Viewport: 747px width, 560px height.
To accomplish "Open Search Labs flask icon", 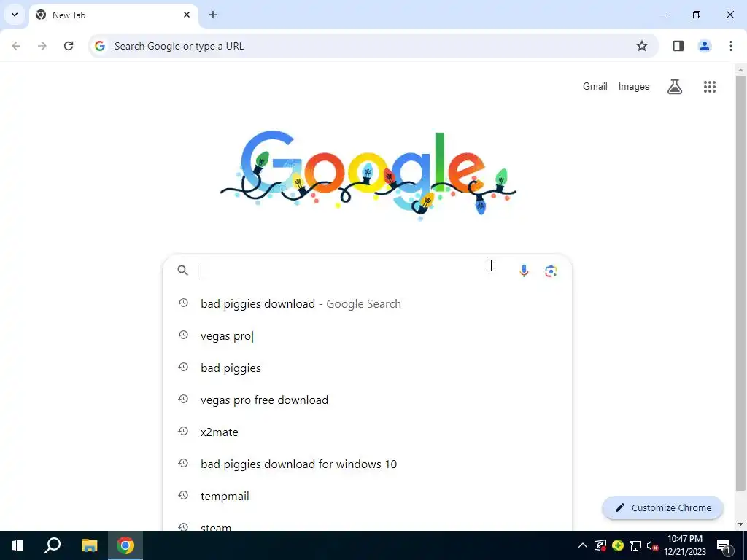I will pos(675,87).
